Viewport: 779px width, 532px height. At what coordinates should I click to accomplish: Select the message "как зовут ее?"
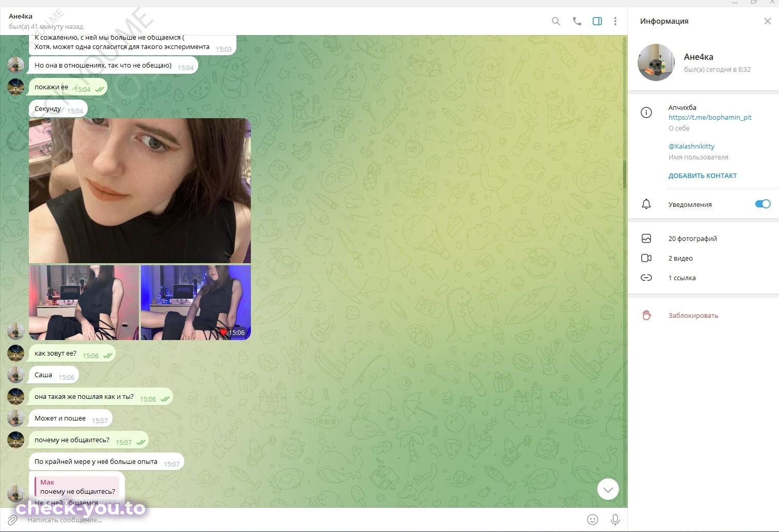(72, 353)
